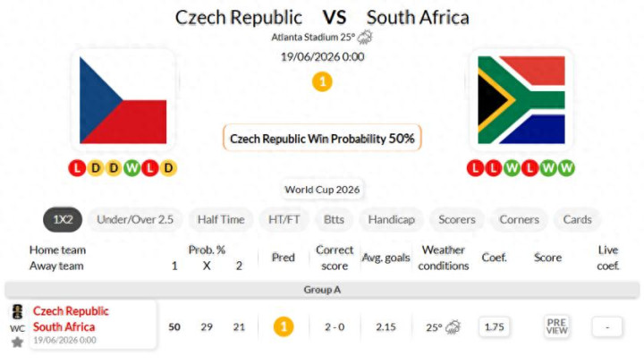Click the PRE VIEW button
Screen dimensions: 644x364
556,326
